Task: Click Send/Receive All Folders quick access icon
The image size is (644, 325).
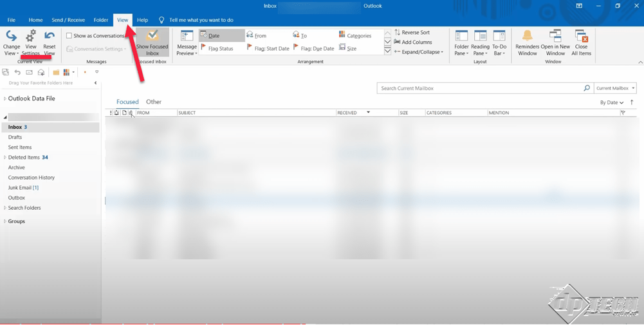Action: pos(5,72)
